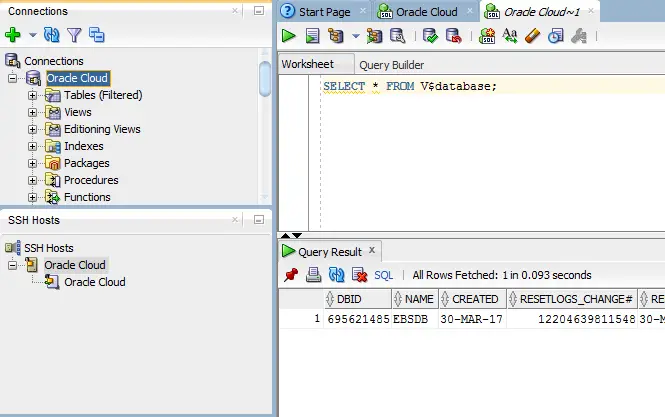Viewport: 665px width, 417px height.
Task: Click the Schema Browser icon in Connections toolbar
Action: click(97, 35)
